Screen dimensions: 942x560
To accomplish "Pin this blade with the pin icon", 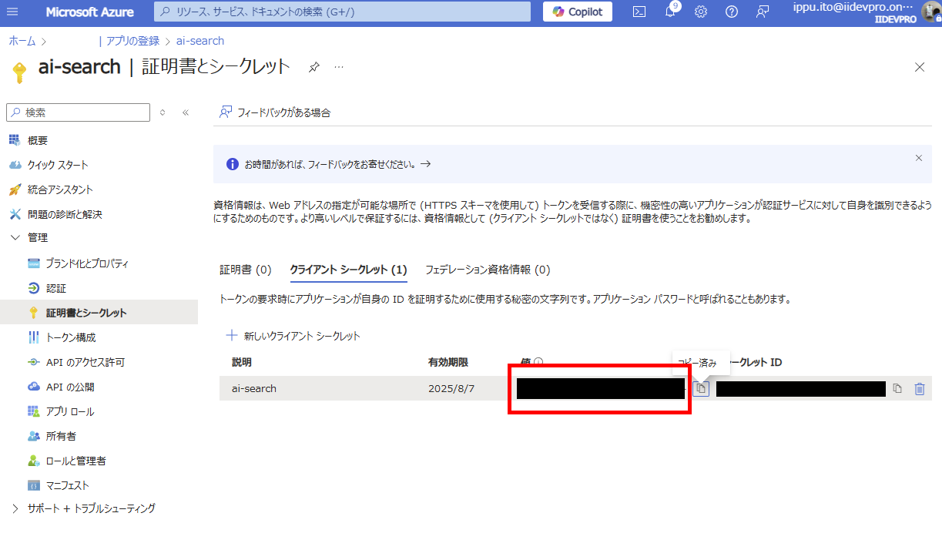I will pos(313,67).
